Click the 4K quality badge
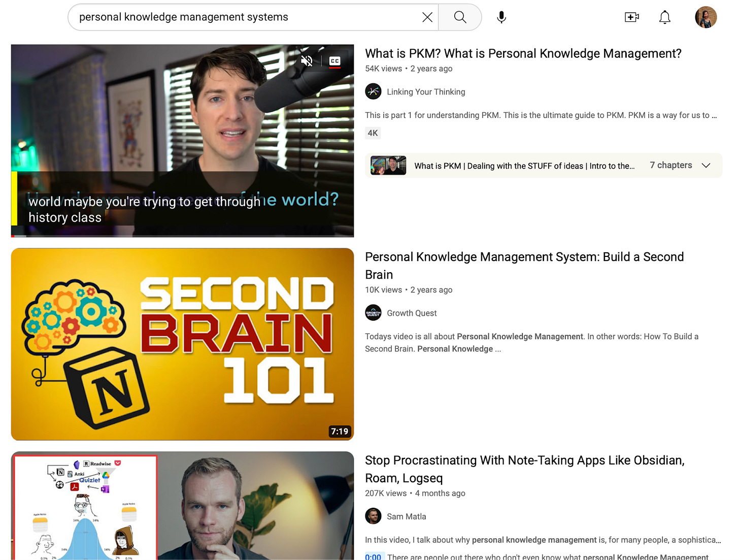 (373, 133)
